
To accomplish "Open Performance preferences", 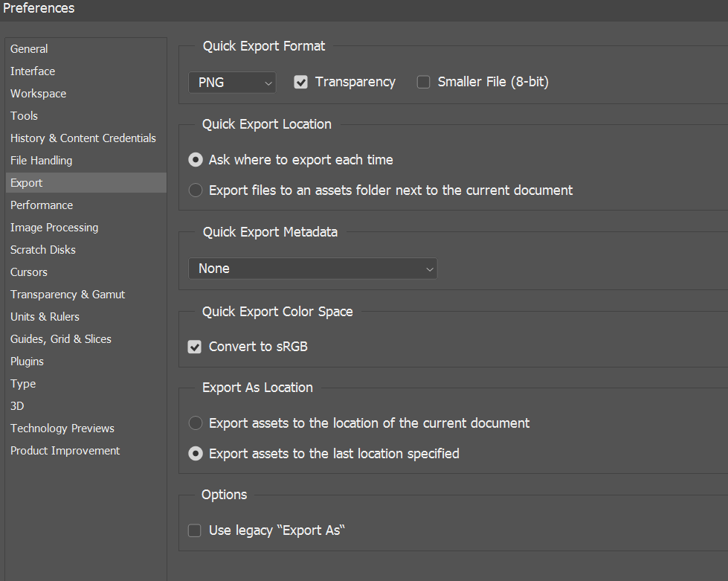I will tap(42, 205).
